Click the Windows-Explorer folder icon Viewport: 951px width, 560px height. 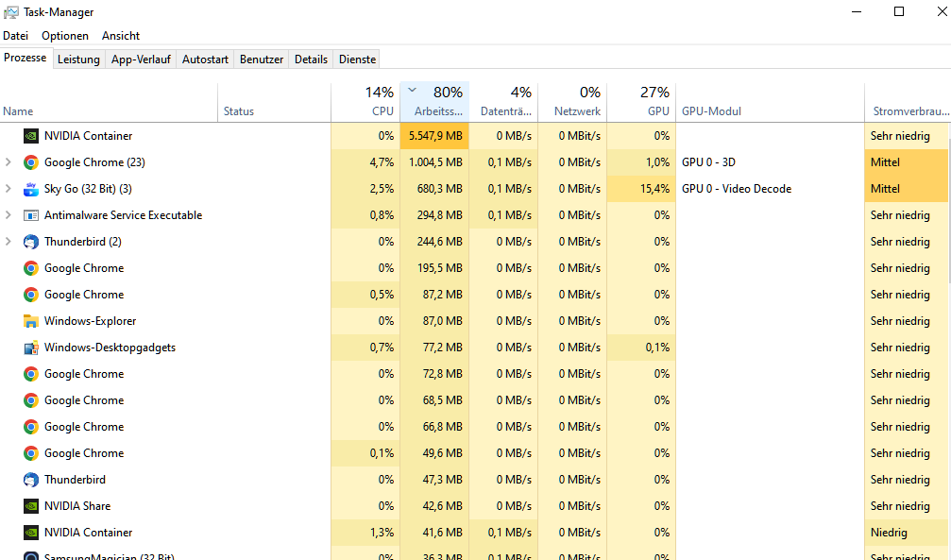click(31, 321)
